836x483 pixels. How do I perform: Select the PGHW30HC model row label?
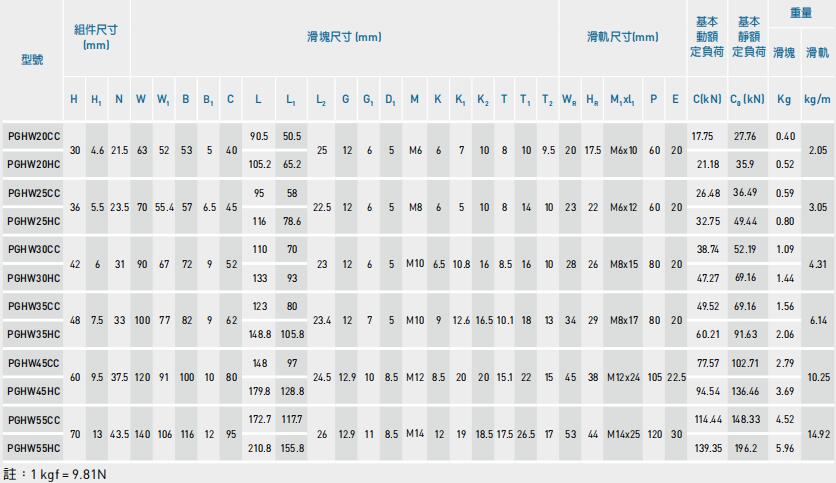coord(31,277)
